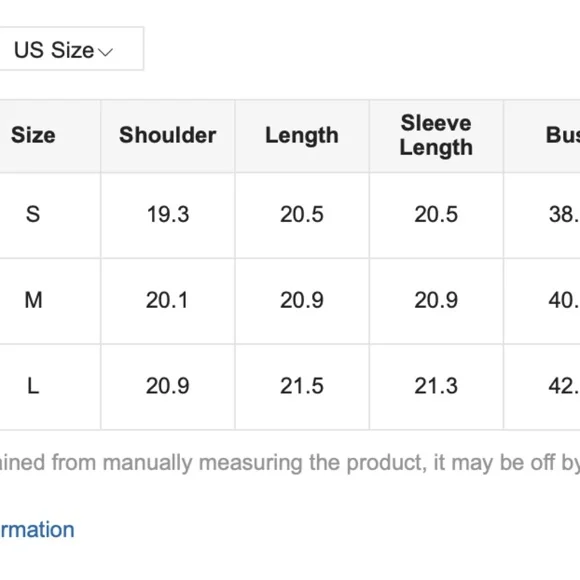Open the blue information link
Viewport: 580px width, 580px height.
click(x=37, y=530)
